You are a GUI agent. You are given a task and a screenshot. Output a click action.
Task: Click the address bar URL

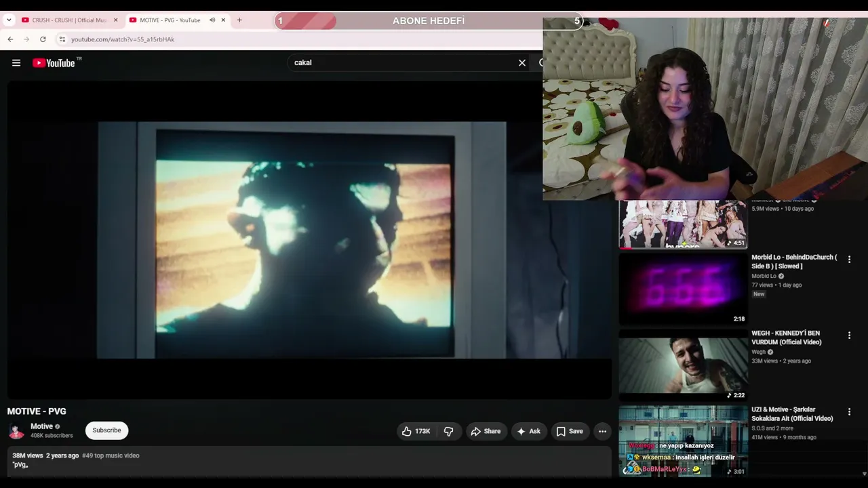coord(123,39)
